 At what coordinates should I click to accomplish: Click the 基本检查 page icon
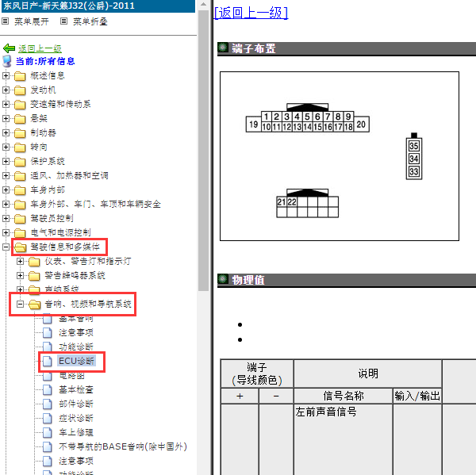point(47,389)
